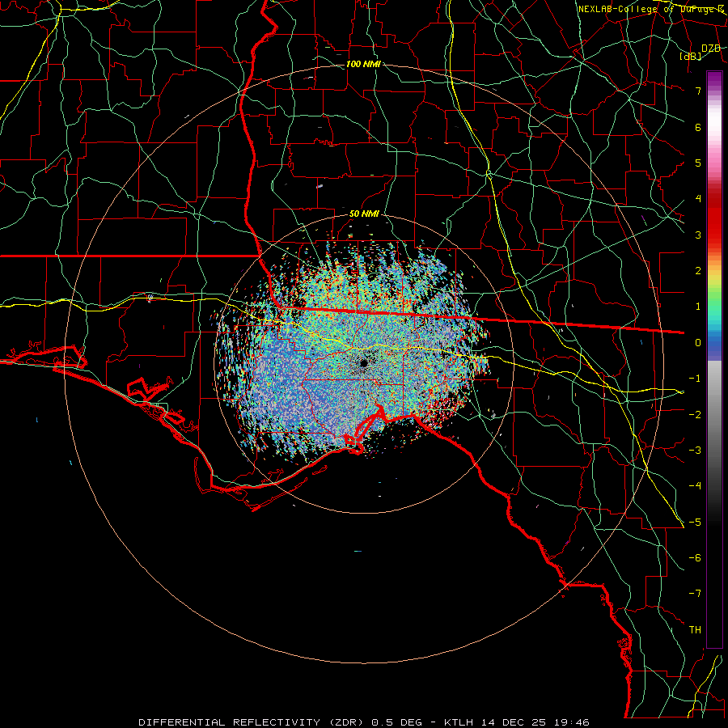Click the "2" value on the color scale

698,271
